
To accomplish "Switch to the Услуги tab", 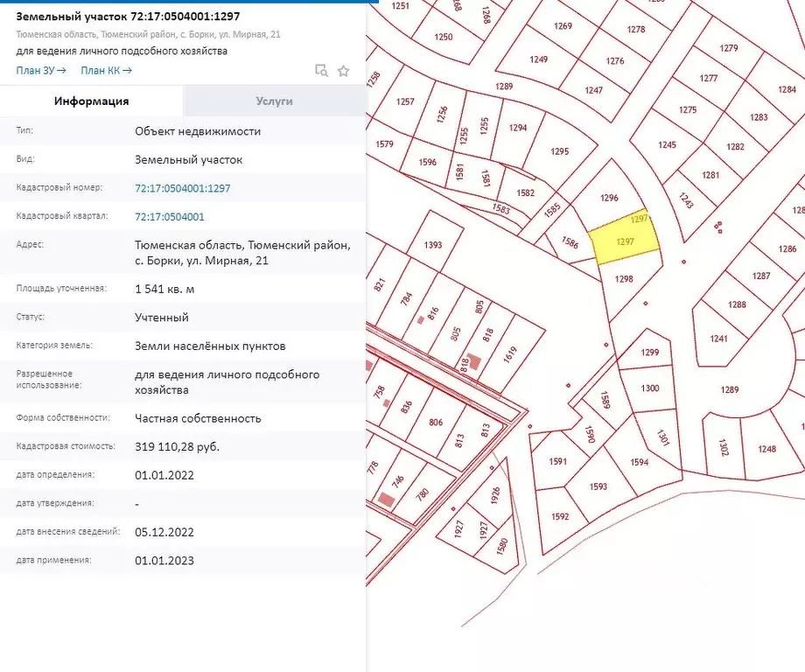I will point(274,101).
